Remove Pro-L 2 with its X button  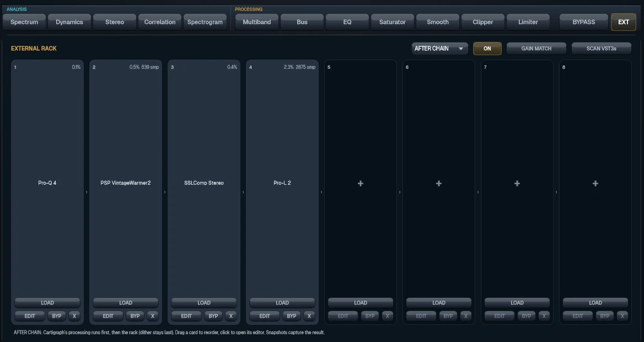309,316
